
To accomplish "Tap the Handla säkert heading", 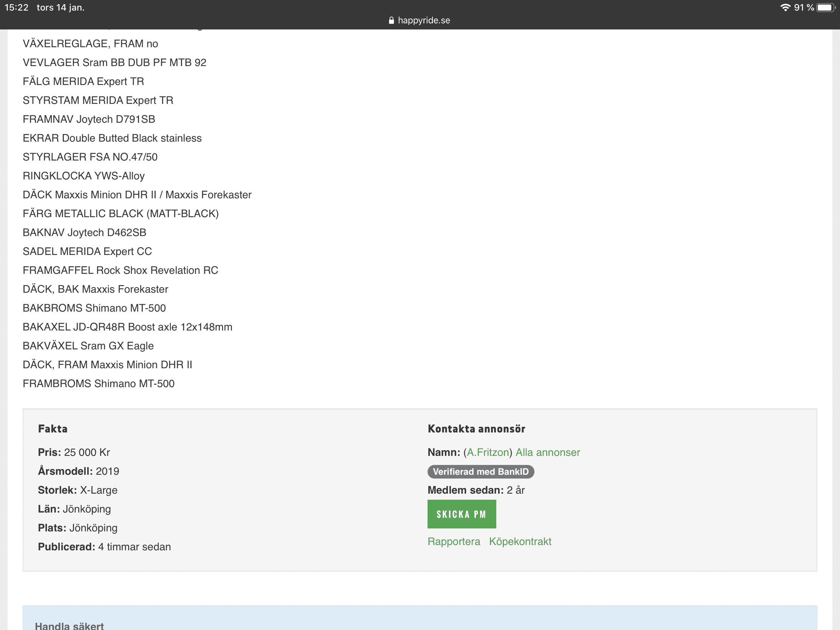I will pyautogui.click(x=69, y=625).
